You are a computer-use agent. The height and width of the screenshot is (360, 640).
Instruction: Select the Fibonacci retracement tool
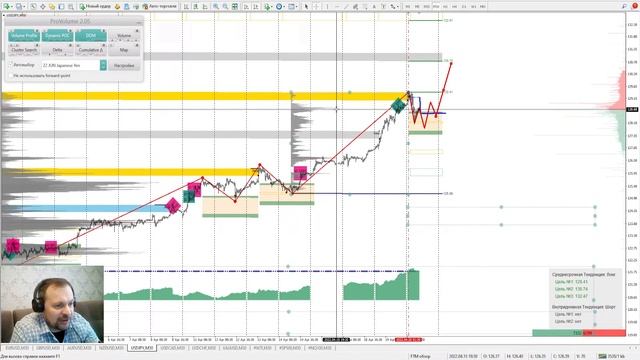(365, 7)
